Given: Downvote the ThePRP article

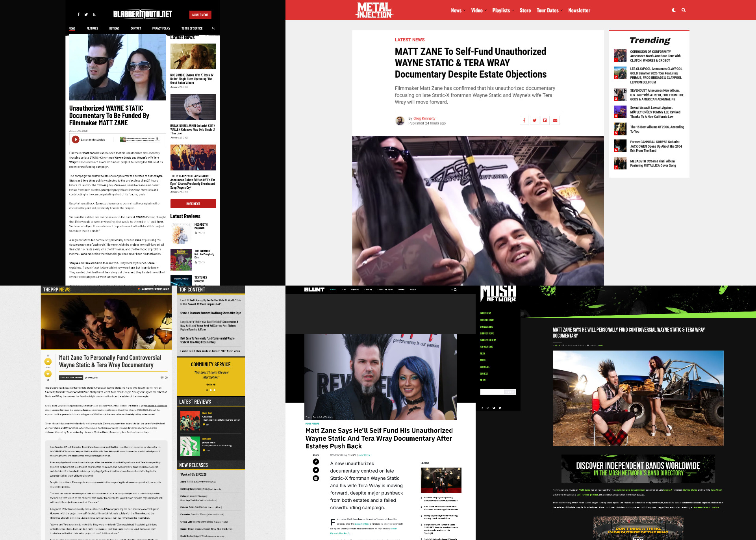Looking at the screenshot, I should click(x=48, y=374).
